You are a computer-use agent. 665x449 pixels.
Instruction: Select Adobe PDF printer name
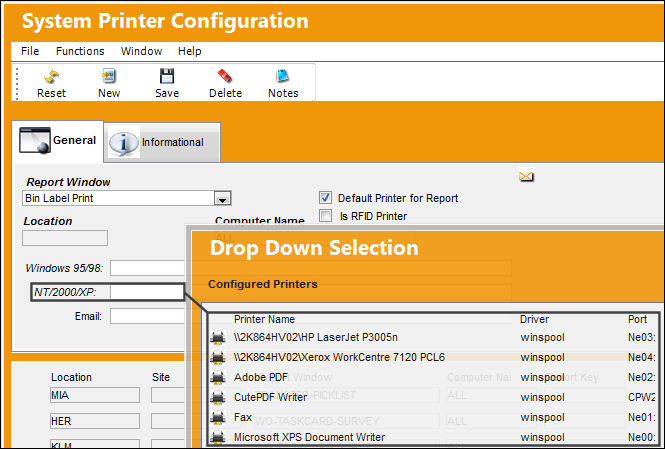click(261, 377)
